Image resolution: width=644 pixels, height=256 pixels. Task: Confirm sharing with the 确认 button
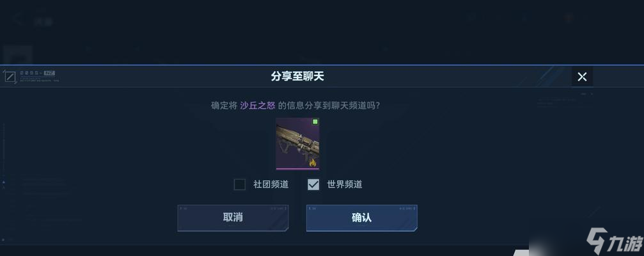pyautogui.click(x=362, y=218)
